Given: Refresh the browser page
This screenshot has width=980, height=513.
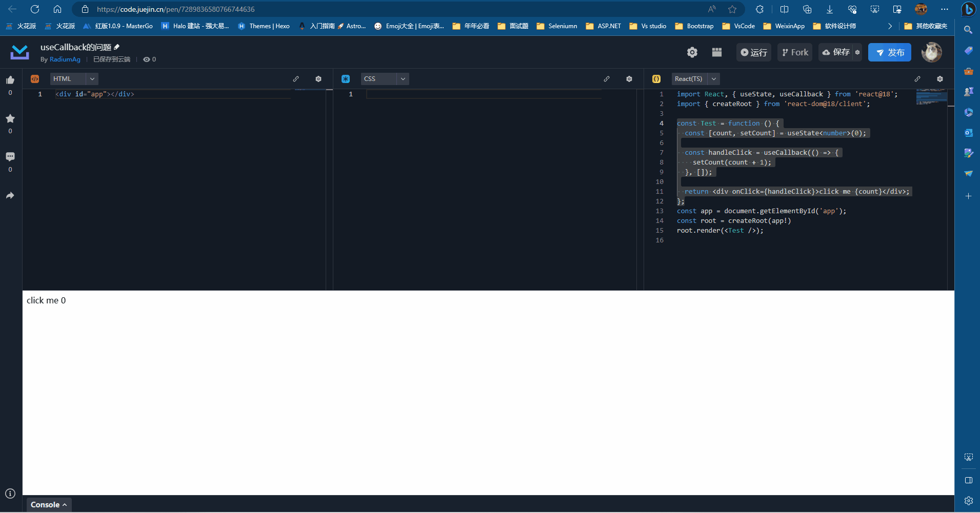Looking at the screenshot, I should (35, 9).
